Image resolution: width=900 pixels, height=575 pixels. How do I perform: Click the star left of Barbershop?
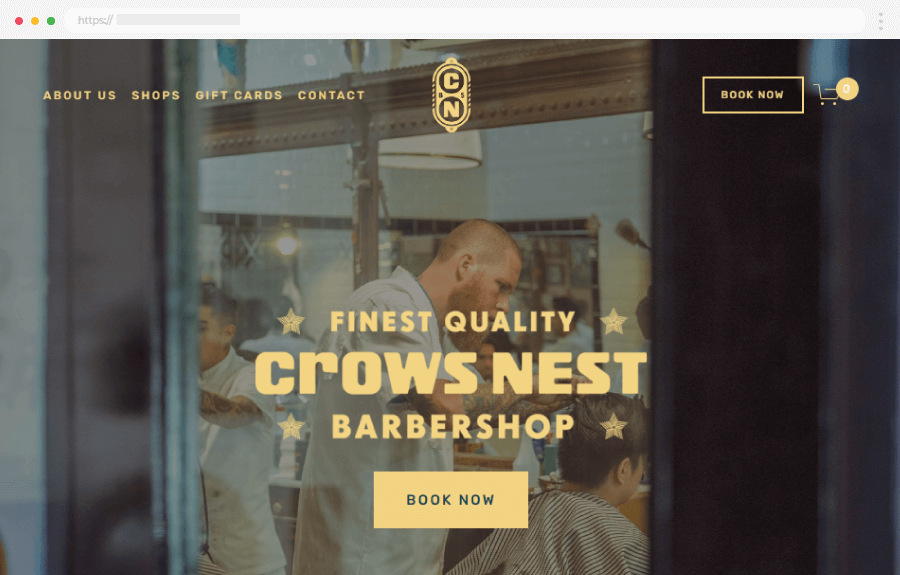point(292,426)
